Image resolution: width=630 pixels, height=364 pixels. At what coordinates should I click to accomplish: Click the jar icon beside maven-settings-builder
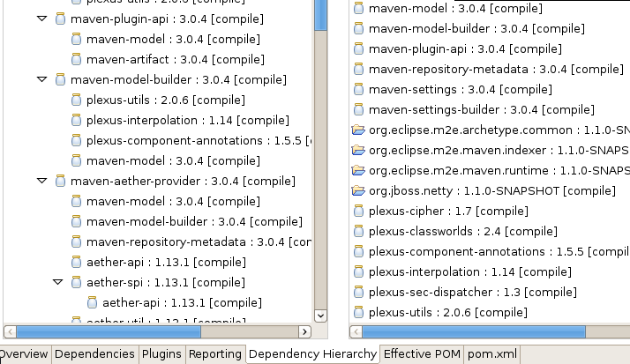coord(358,109)
